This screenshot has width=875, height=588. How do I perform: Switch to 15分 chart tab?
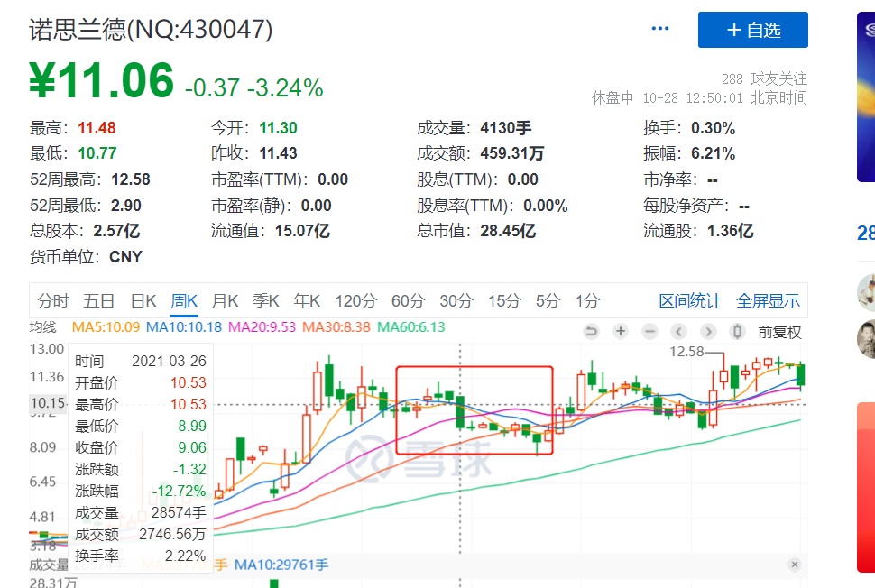[x=504, y=301]
